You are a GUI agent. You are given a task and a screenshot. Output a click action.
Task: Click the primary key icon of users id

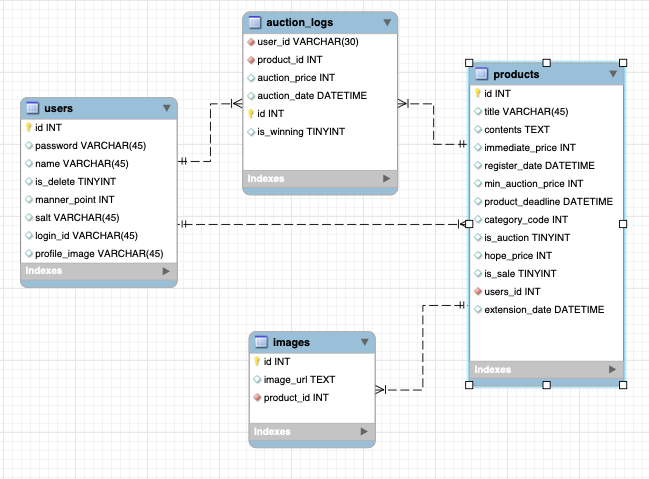click(29, 128)
